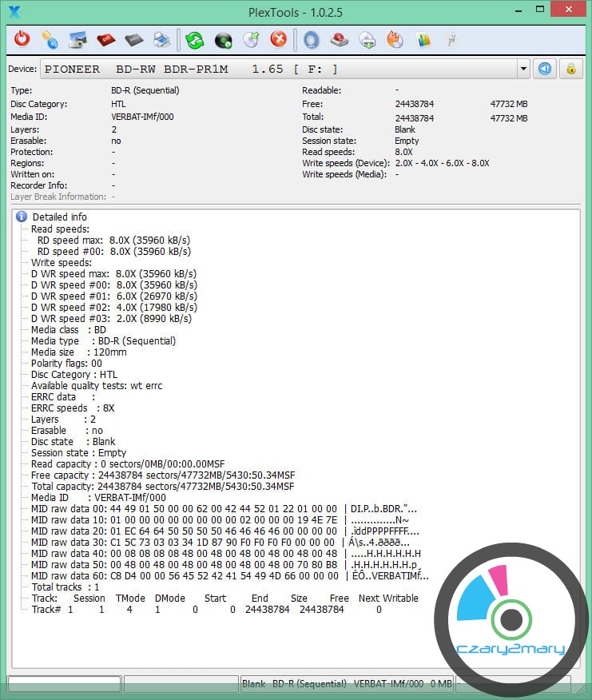Screen dimensions: 592x700
Task: Click the red PDF-style label icon
Action: (105, 39)
